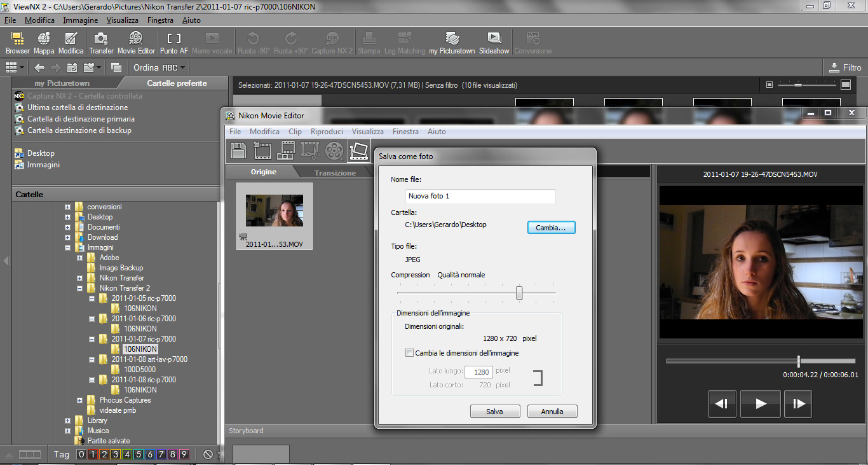
Task: Open 100D5000 folder in tree
Action: (x=140, y=370)
